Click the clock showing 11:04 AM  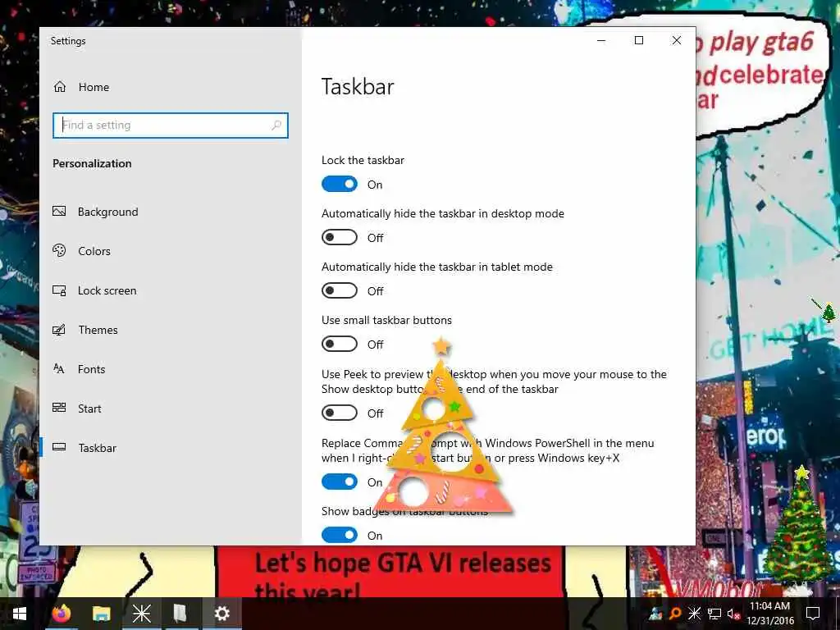click(x=769, y=606)
